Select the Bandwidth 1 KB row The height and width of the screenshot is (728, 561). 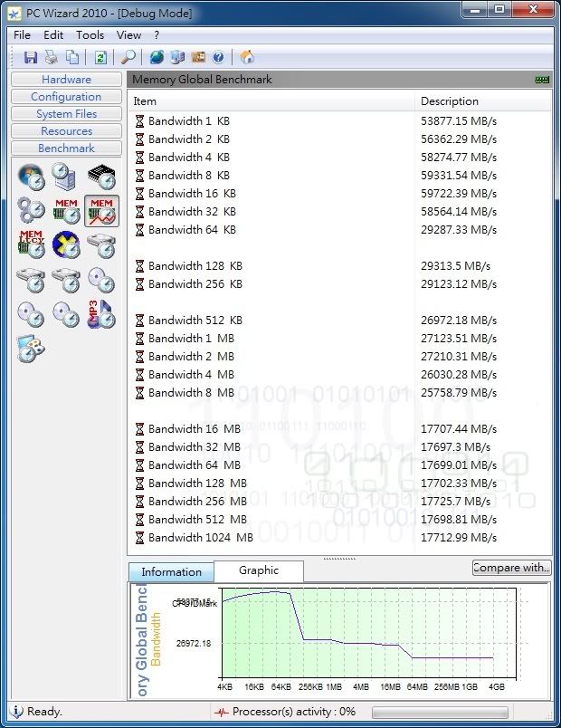click(x=339, y=121)
